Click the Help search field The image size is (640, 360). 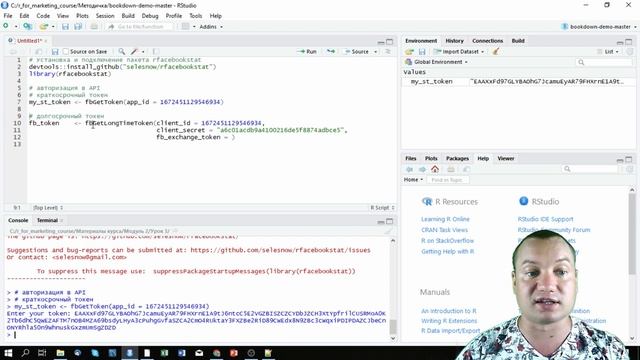coord(590,169)
